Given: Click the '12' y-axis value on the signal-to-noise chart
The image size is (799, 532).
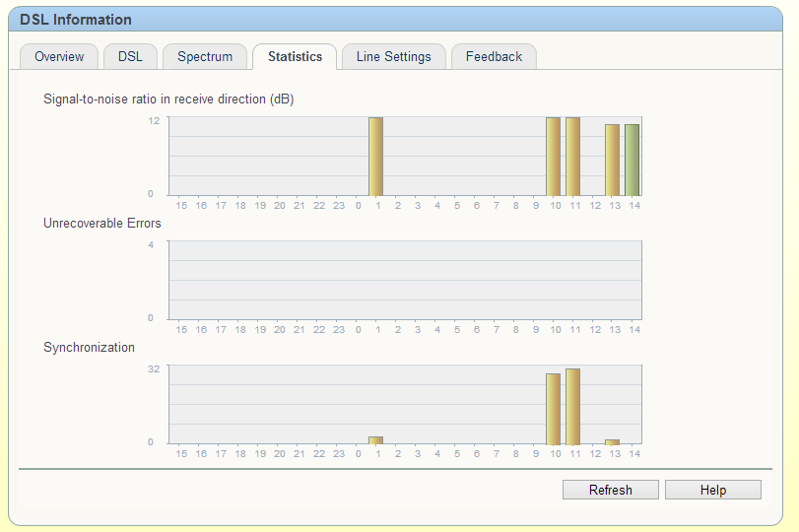Looking at the screenshot, I should pyautogui.click(x=154, y=121).
